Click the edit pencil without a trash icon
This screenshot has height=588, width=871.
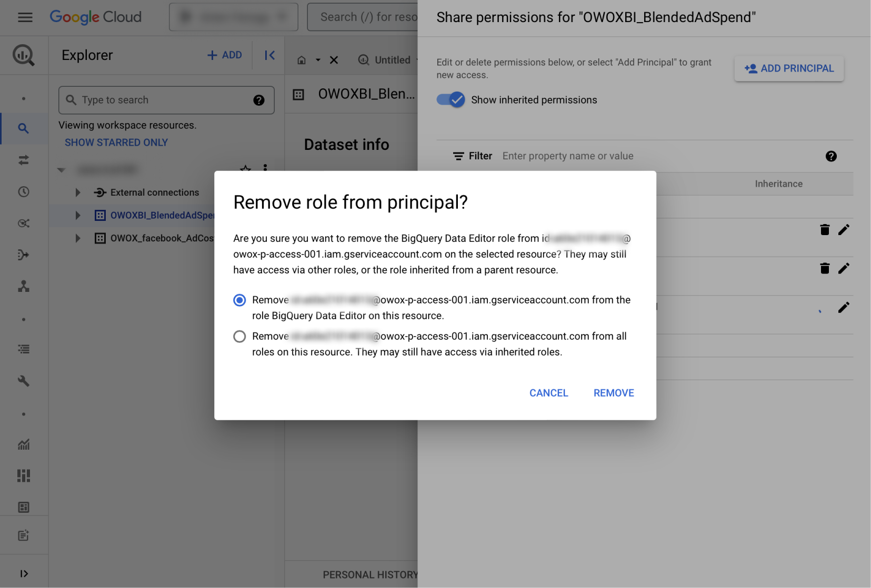click(x=844, y=307)
